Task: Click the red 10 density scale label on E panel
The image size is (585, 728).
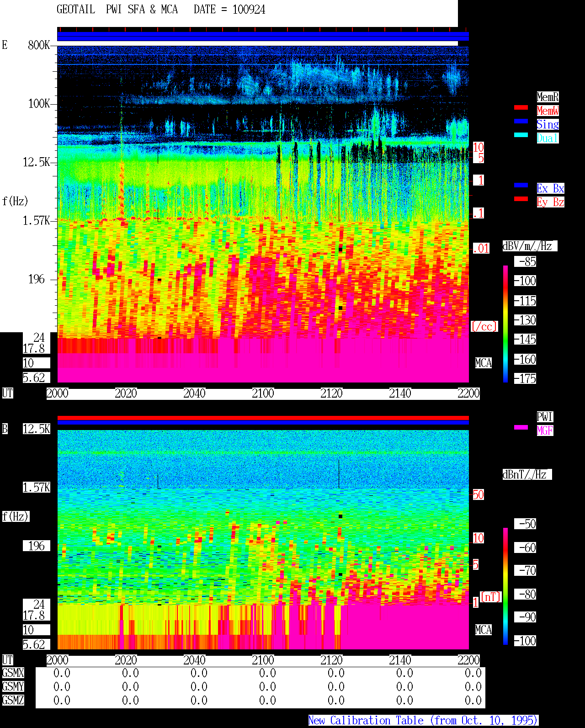Action: click(478, 147)
